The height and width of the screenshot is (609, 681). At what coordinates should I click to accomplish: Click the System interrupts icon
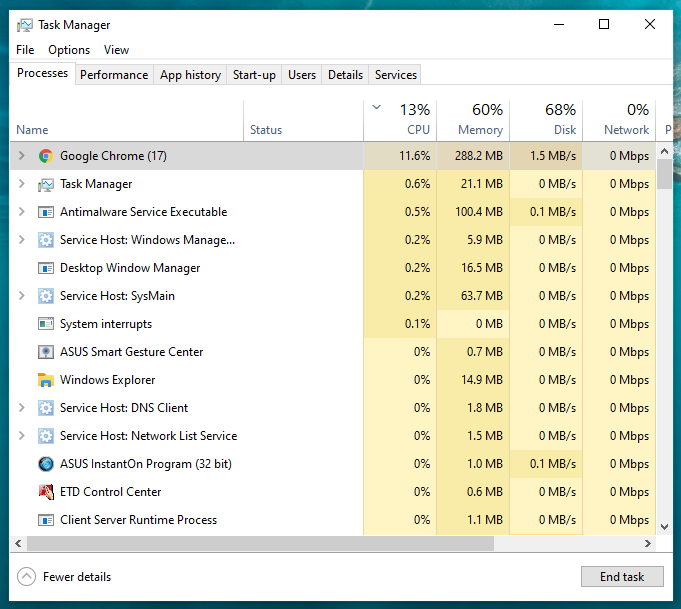point(46,324)
